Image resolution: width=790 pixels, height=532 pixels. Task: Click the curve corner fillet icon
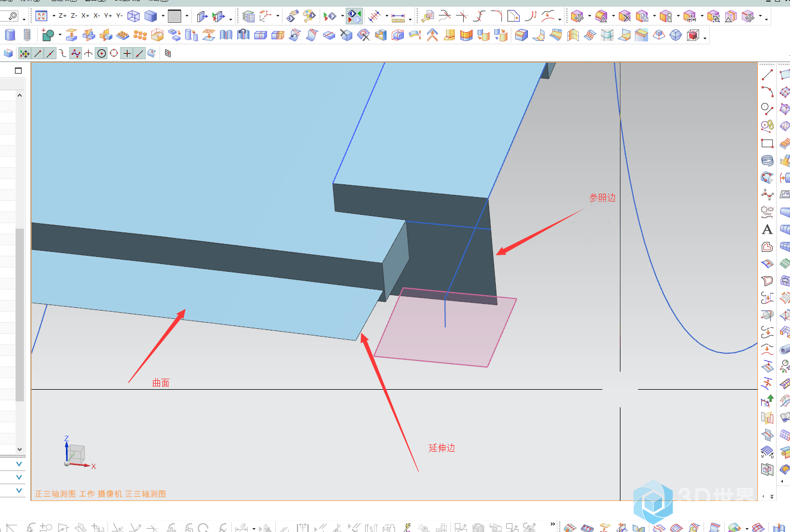(496, 16)
